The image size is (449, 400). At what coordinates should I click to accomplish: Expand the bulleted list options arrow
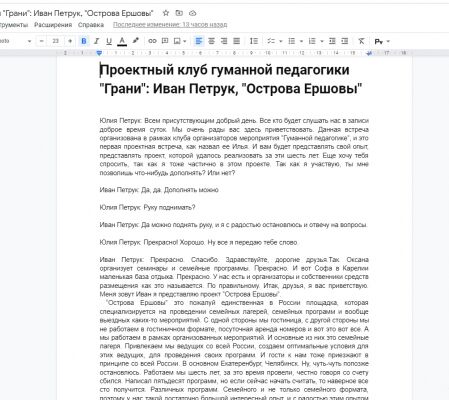tap(301, 41)
